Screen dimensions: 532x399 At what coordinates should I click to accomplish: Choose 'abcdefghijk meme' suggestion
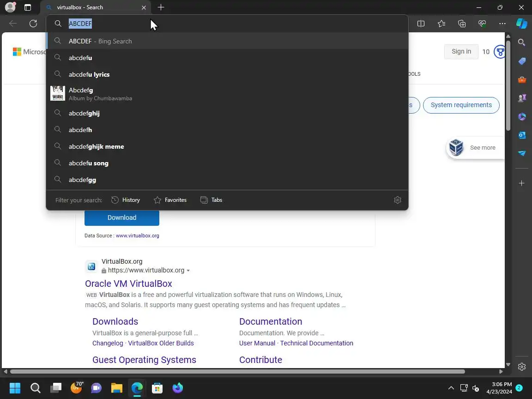(x=227, y=146)
